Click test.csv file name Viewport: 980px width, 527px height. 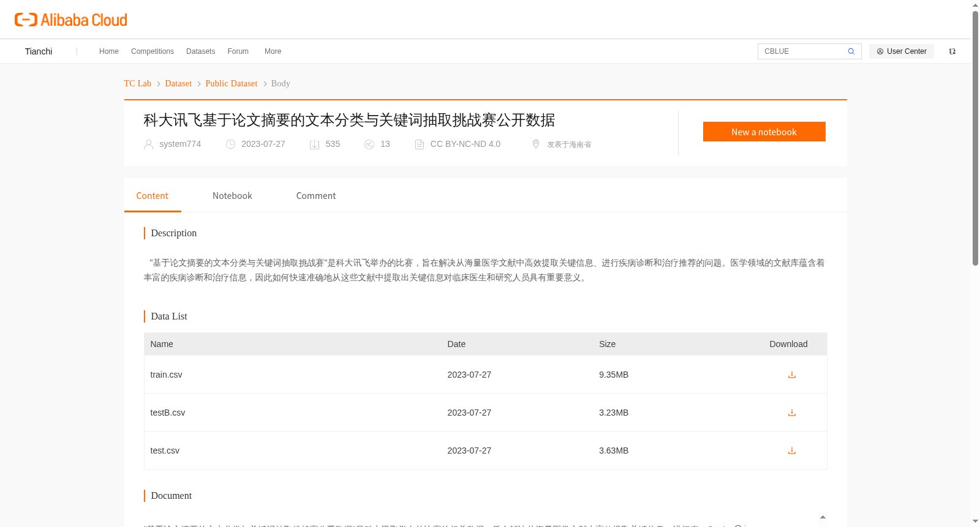(x=165, y=450)
